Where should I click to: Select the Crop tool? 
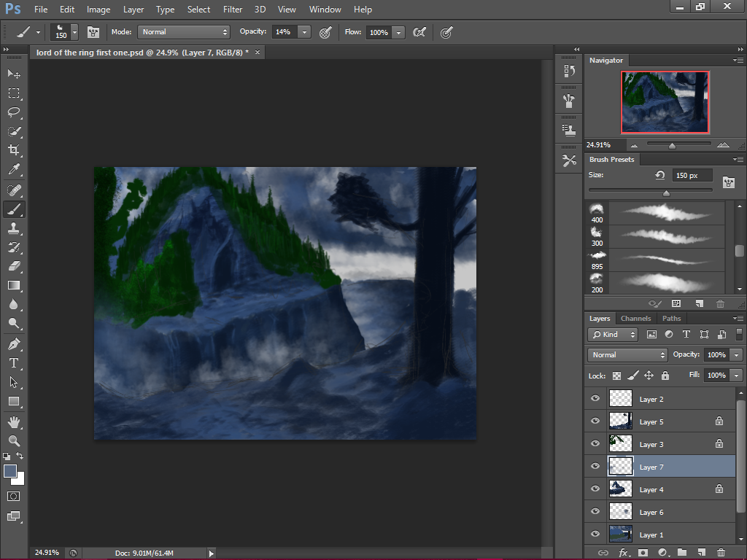click(x=14, y=150)
